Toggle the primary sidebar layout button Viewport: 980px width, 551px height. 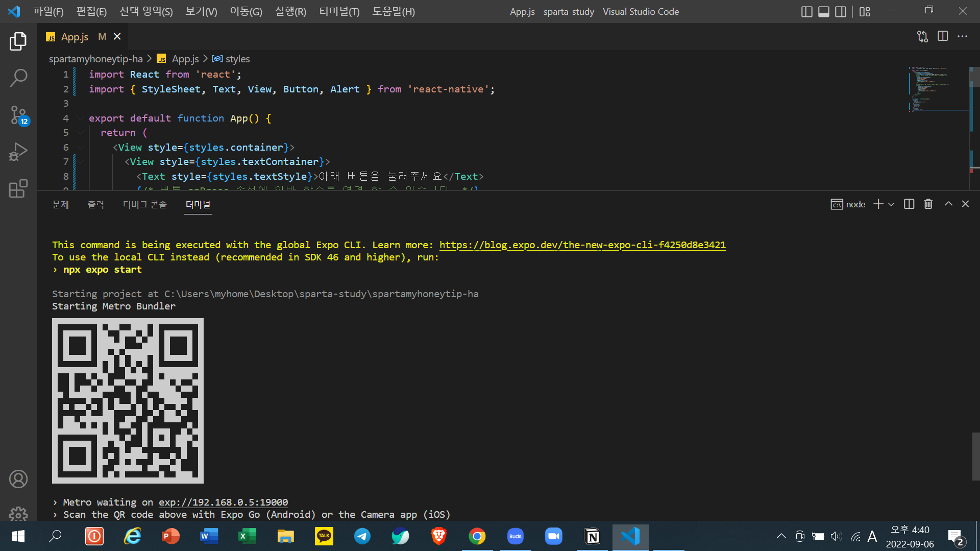[x=807, y=11]
